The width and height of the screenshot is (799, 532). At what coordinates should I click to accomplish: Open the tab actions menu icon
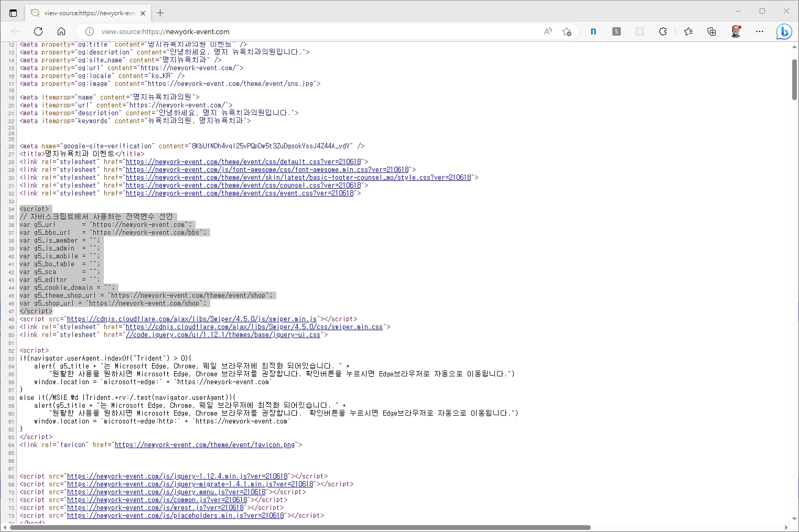[x=13, y=13]
